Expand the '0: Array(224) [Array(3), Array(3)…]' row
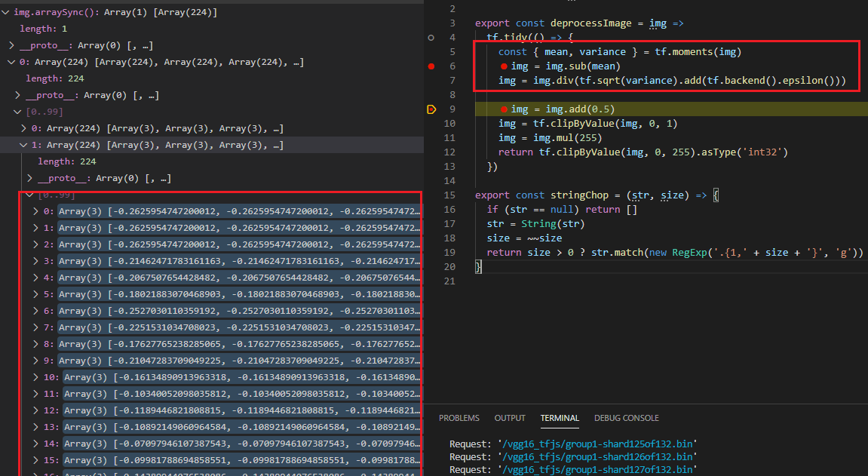The width and height of the screenshot is (868, 476). pyautogui.click(x=24, y=128)
